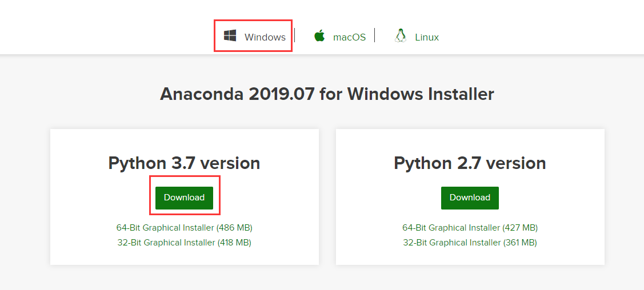Download the Python 3.7 version
Image resolution: width=644 pixels, height=290 pixels.
184,198
